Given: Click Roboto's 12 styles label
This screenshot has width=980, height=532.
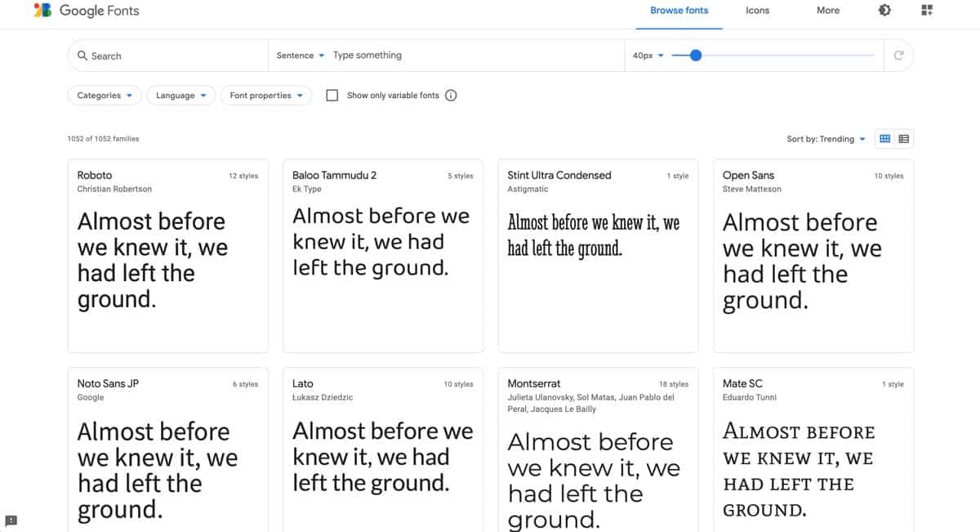Looking at the screenshot, I should click(x=243, y=176).
